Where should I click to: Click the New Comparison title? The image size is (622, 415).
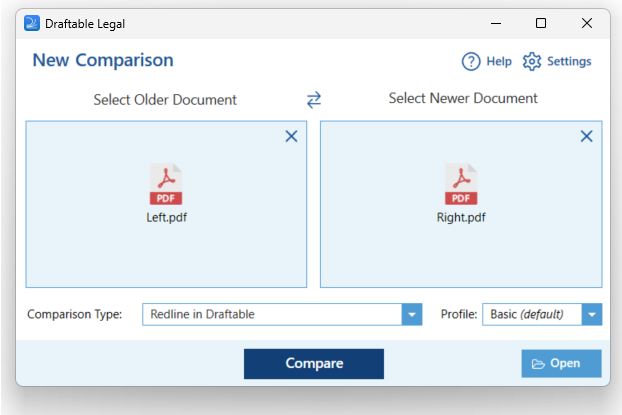click(103, 60)
